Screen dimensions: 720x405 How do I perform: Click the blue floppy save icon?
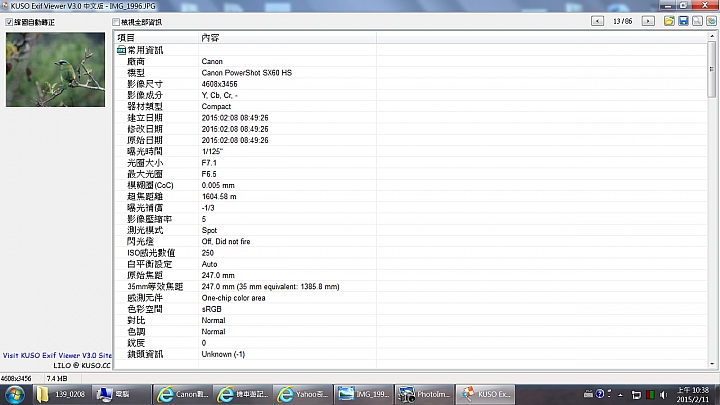(x=683, y=21)
